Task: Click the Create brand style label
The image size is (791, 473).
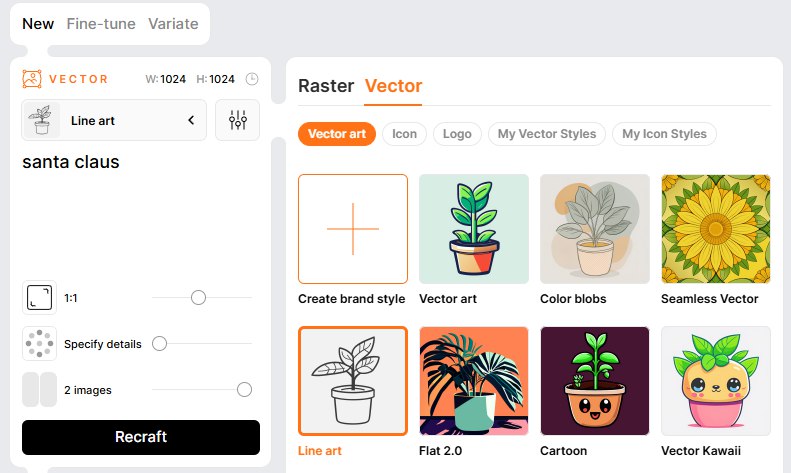Action: 352,299
